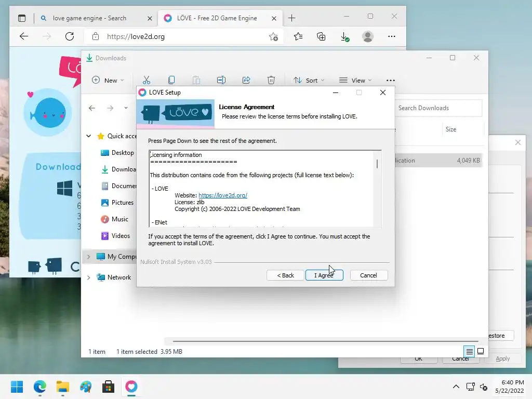Click the Forward arrow in File Explorer
The height and width of the screenshot is (399, 532).
tap(110, 108)
